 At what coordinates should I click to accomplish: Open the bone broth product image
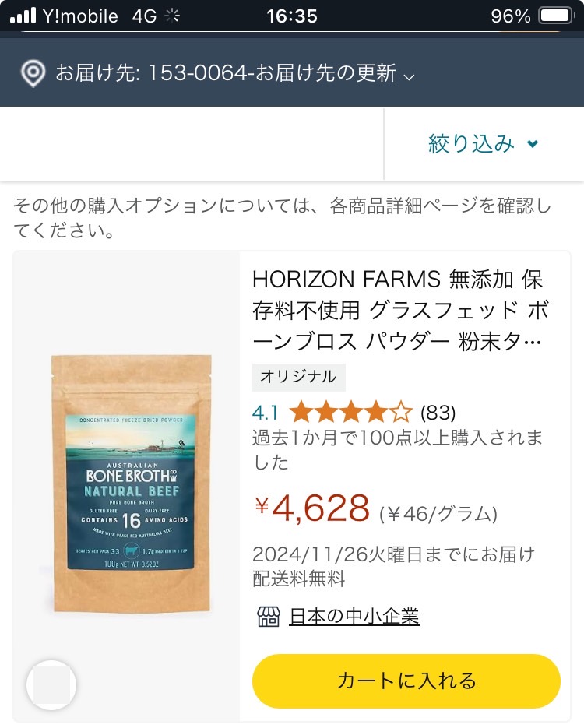132,484
